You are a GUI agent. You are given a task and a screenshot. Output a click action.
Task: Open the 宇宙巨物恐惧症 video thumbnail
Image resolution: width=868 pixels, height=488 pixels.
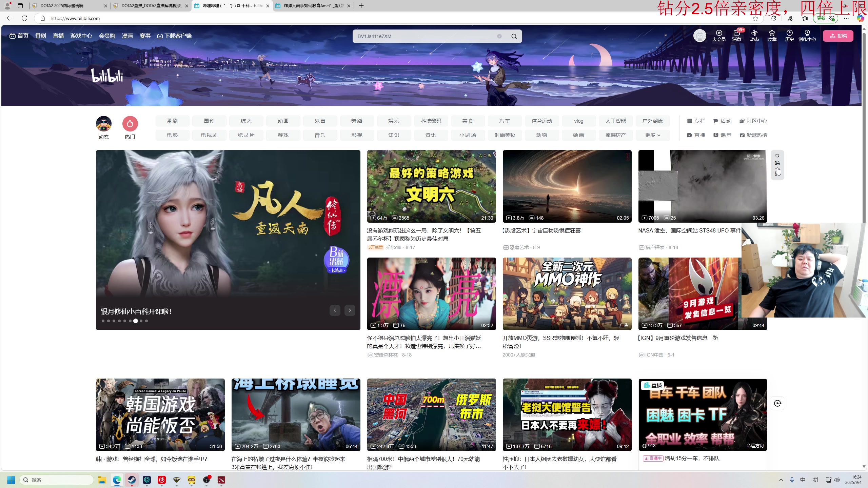tap(567, 186)
